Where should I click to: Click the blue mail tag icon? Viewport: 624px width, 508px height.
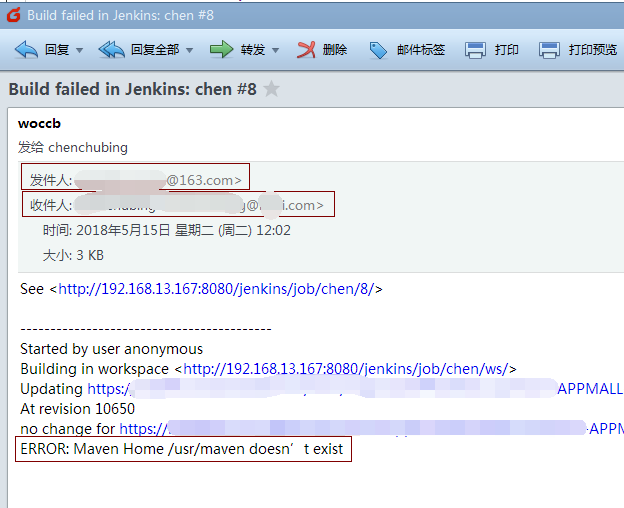pyautogui.click(x=378, y=51)
